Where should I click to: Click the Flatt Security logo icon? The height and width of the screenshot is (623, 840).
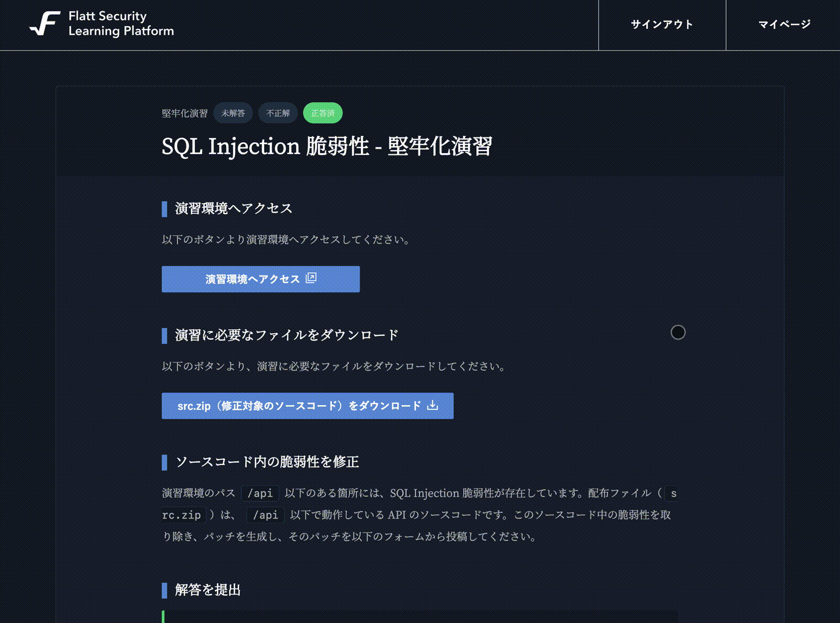coord(45,24)
